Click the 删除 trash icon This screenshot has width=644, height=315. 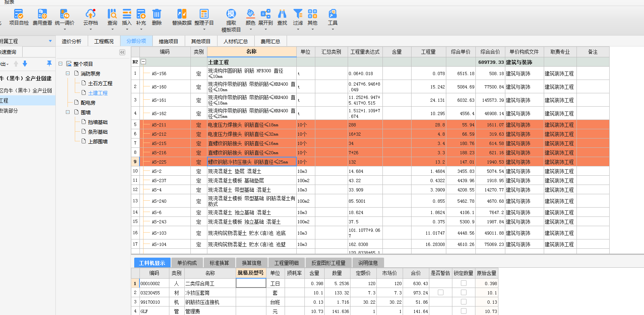(156, 15)
